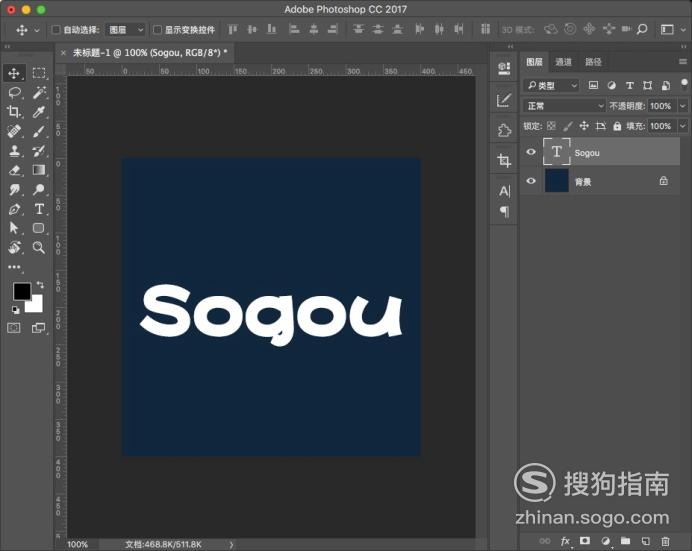
Task: Click the Sogou layer type thumbnail
Action: 557,152
